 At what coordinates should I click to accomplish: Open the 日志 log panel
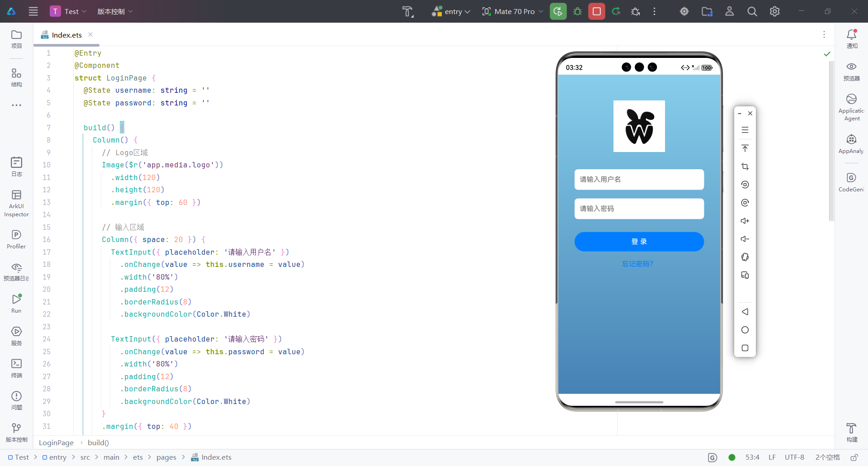tap(16, 166)
